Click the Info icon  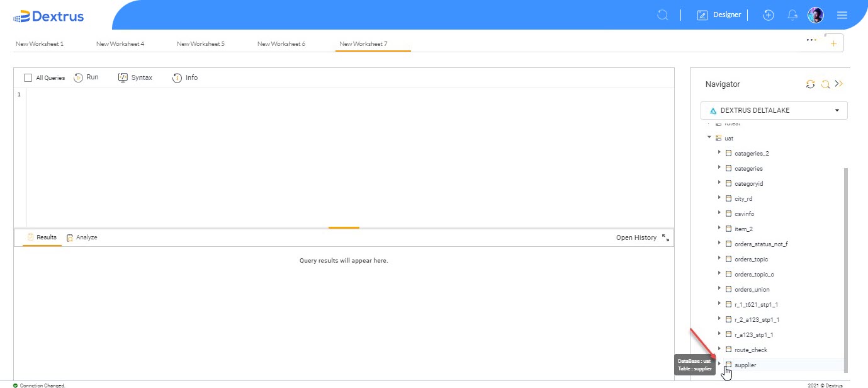click(177, 77)
